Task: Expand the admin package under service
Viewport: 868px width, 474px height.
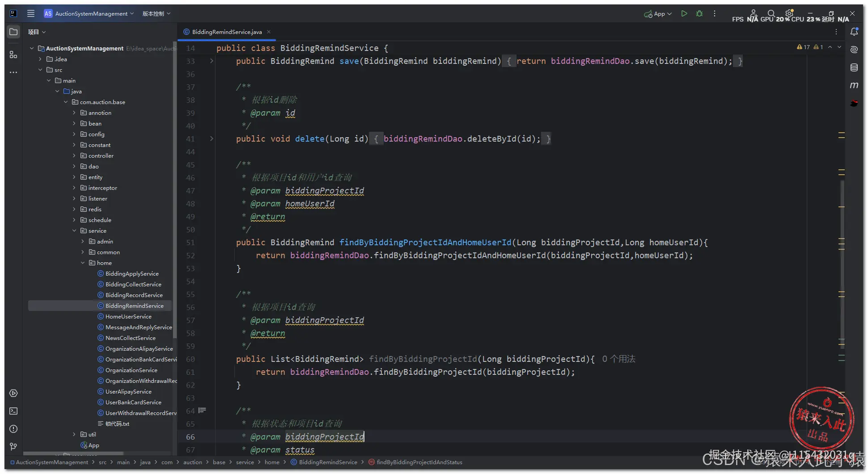Action: click(x=83, y=241)
